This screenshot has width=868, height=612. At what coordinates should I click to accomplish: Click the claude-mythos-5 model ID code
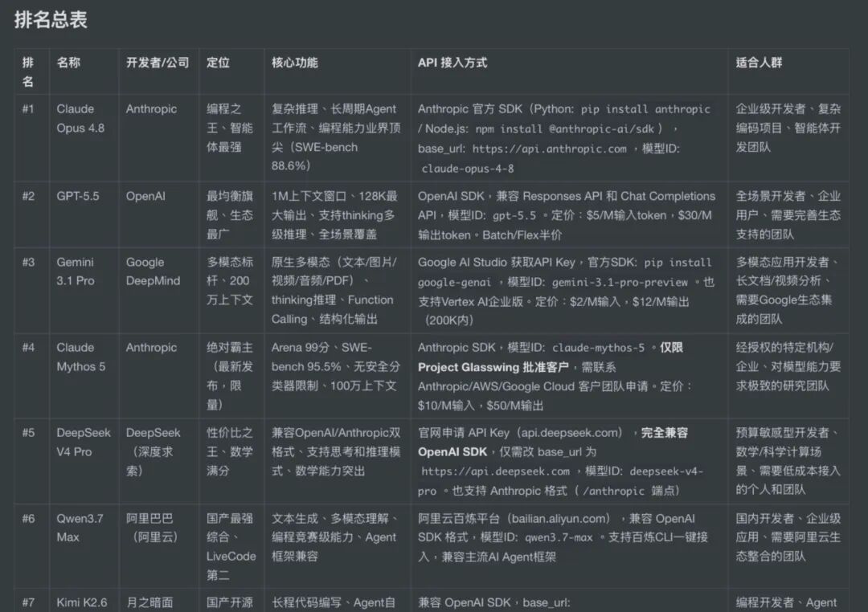point(599,348)
